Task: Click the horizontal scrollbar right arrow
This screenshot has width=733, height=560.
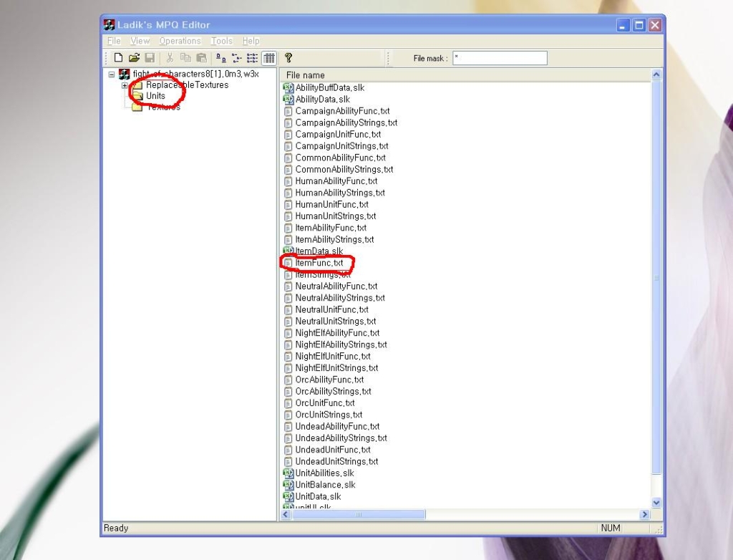Action: (645, 514)
